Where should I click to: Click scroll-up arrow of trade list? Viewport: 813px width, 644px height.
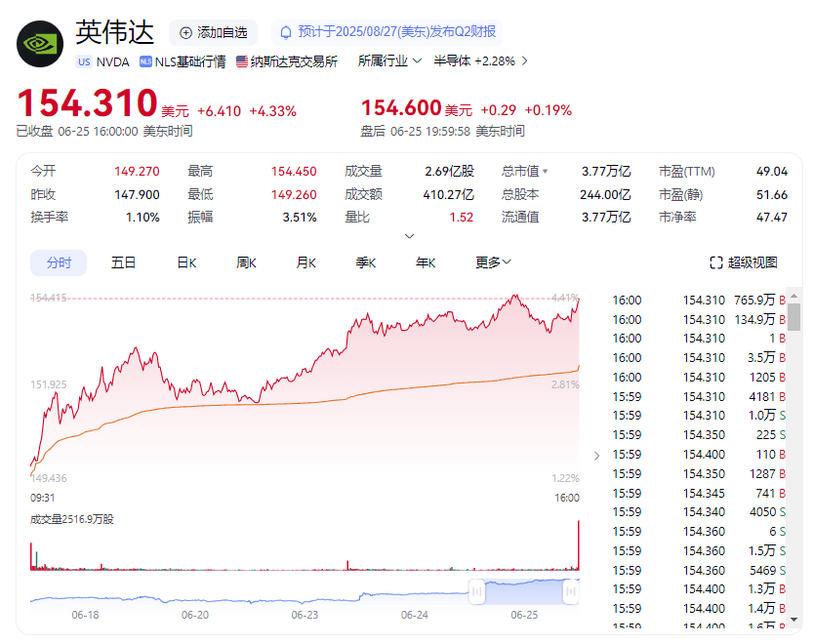click(793, 296)
